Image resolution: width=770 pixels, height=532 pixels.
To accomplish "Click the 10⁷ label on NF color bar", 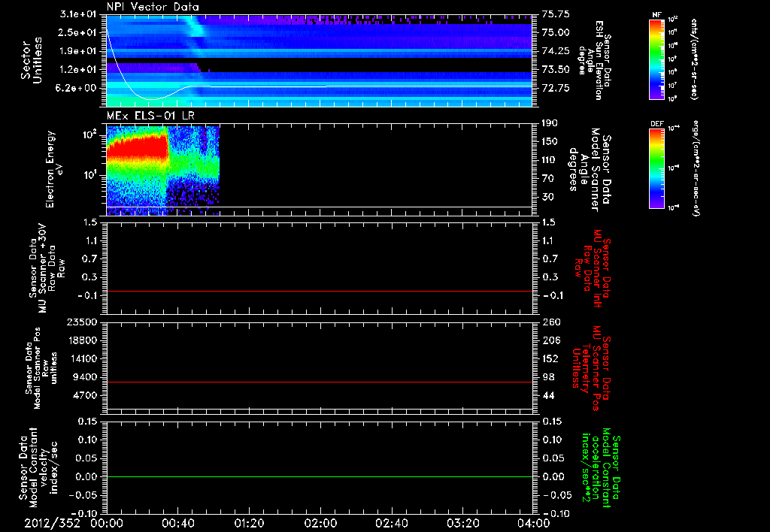I will pyautogui.click(x=673, y=86).
